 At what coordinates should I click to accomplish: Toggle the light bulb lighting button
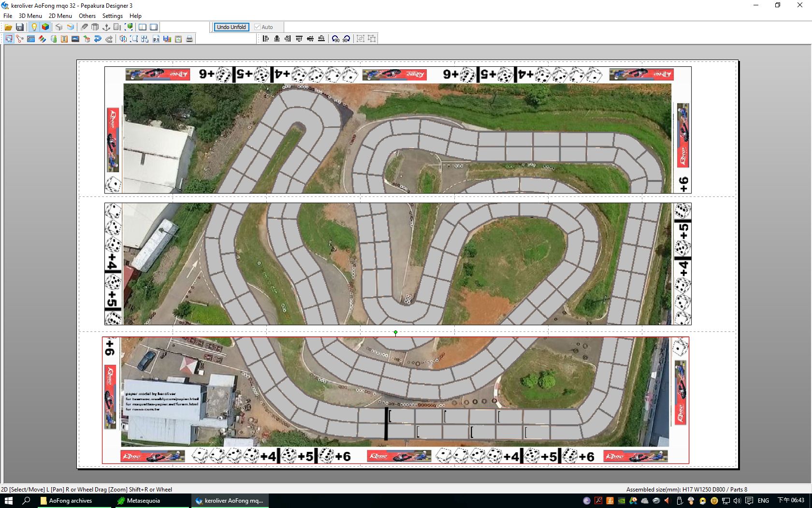click(x=34, y=27)
